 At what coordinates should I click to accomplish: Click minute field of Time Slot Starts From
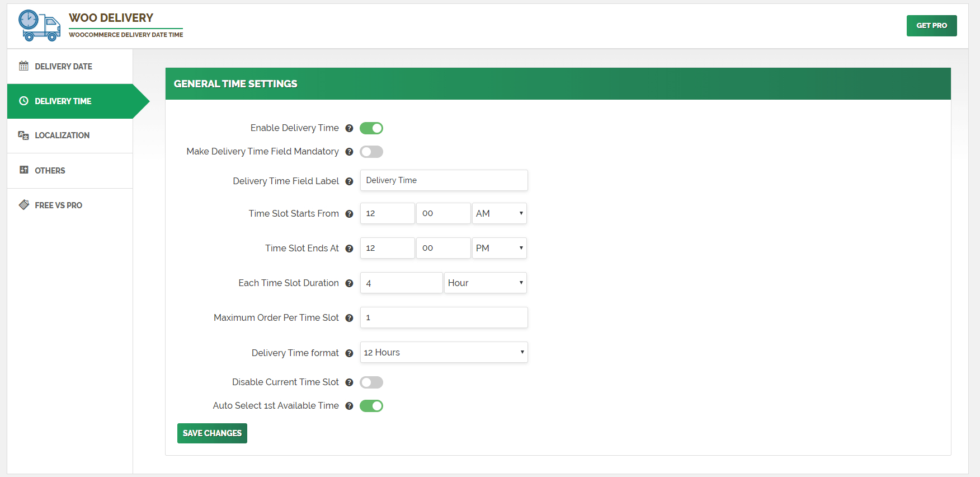tap(444, 213)
